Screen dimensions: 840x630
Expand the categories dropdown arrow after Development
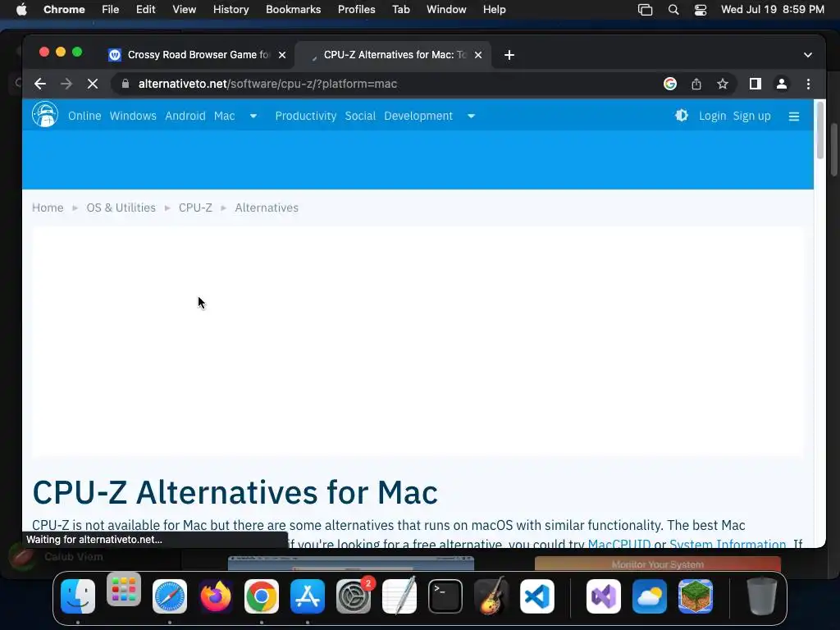(x=471, y=116)
